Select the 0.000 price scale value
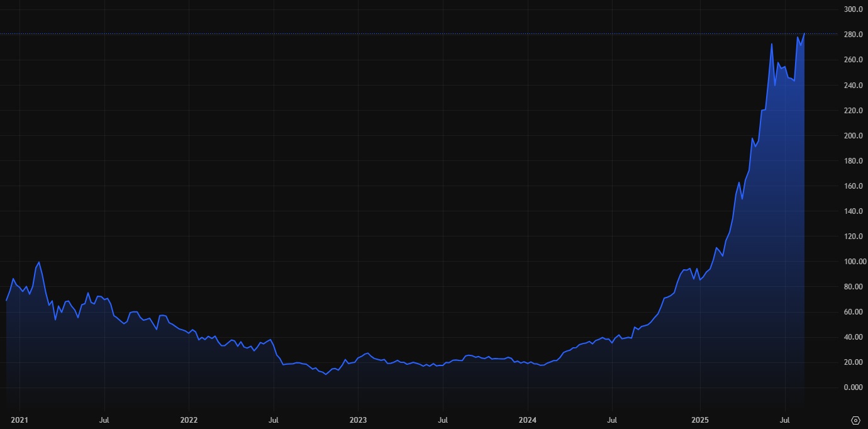Viewport: 868px width, 429px height. 853,387
